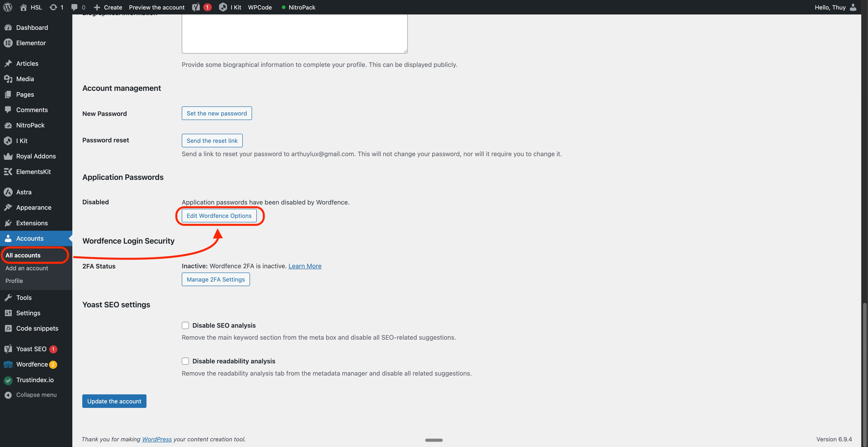Open the Add an account submenu item
Viewport: 868px width, 447px height.
(27, 268)
